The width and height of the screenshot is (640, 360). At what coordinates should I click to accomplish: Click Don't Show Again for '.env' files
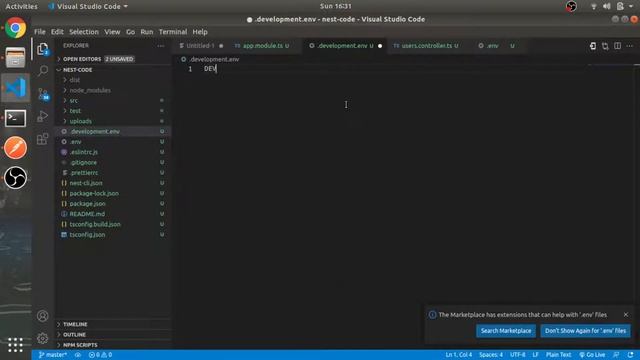(x=585, y=331)
